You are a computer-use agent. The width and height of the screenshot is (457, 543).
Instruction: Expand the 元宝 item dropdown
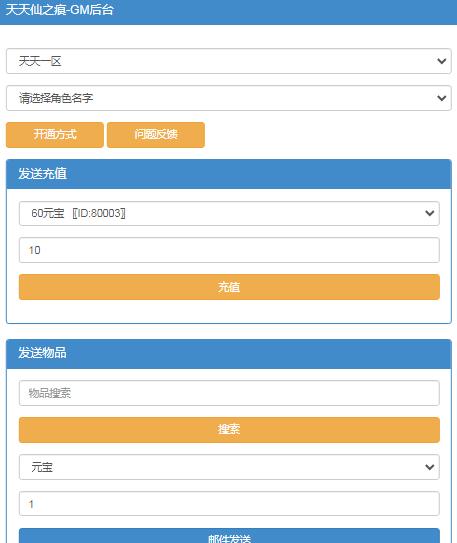point(229,467)
